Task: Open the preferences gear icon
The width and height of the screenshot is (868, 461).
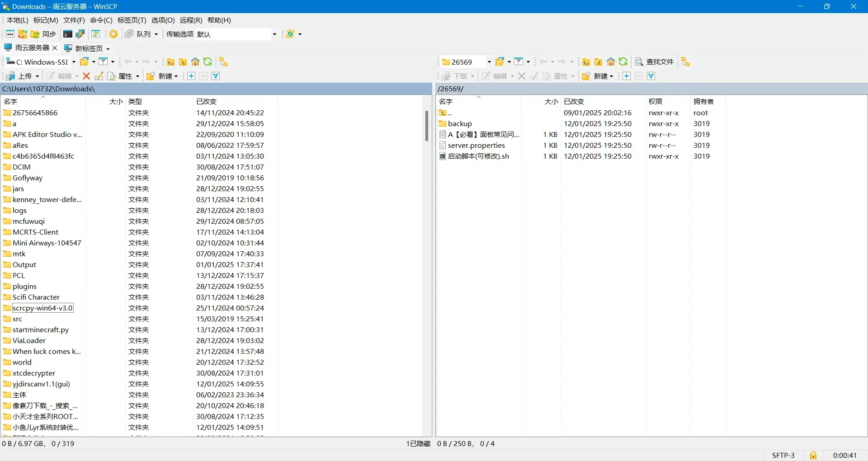Action: 113,34
